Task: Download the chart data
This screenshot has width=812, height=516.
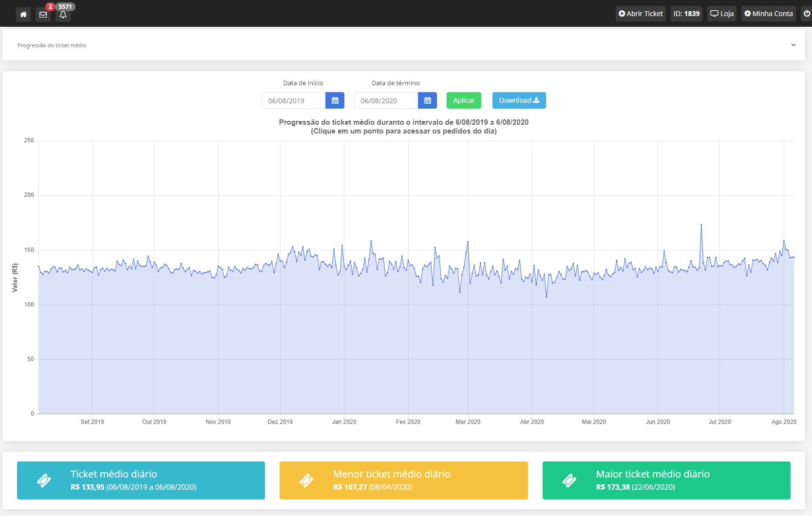Action: click(x=519, y=100)
